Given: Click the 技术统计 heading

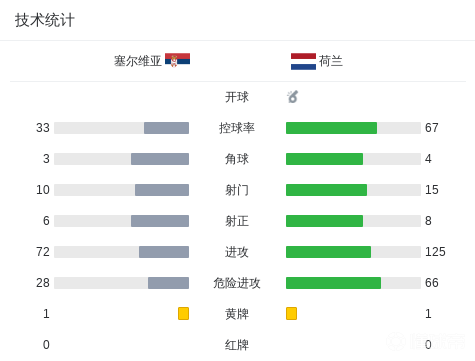Looking at the screenshot, I should (x=44, y=20).
